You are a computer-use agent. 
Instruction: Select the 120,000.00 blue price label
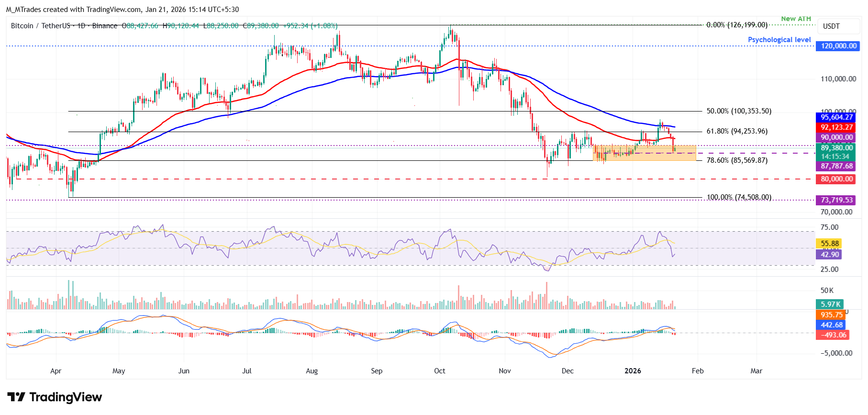[838, 46]
